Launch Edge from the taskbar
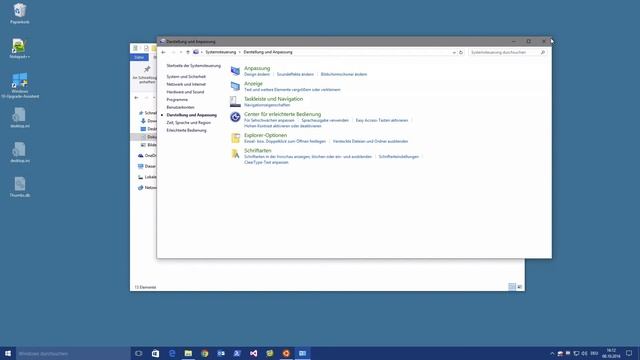Image resolution: width=640 pixels, height=360 pixels. 172,353
